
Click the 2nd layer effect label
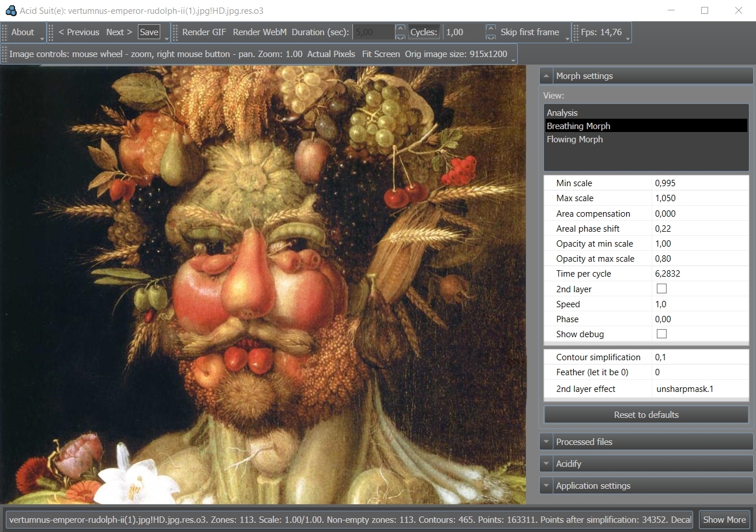click(x=586, y=388)
